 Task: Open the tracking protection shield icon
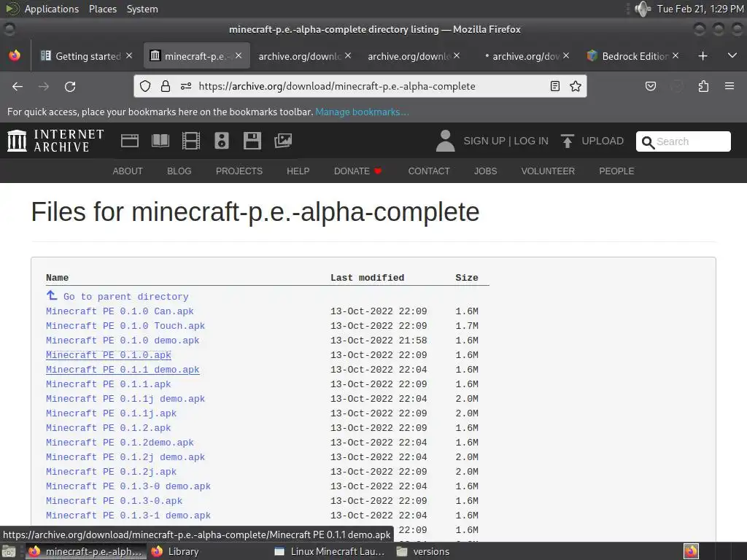tap(145, 86)
